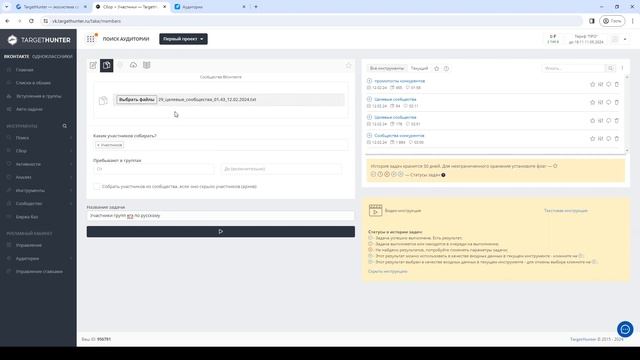Open the промопосты конкурентов task link

399,81
